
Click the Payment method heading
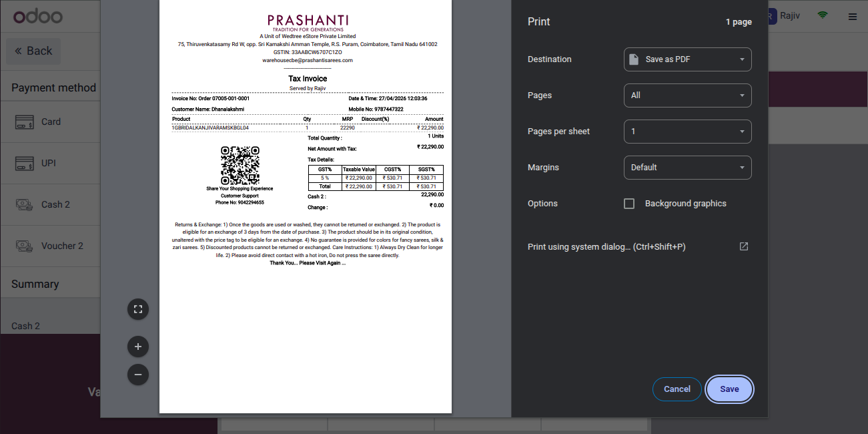point(53,87)
